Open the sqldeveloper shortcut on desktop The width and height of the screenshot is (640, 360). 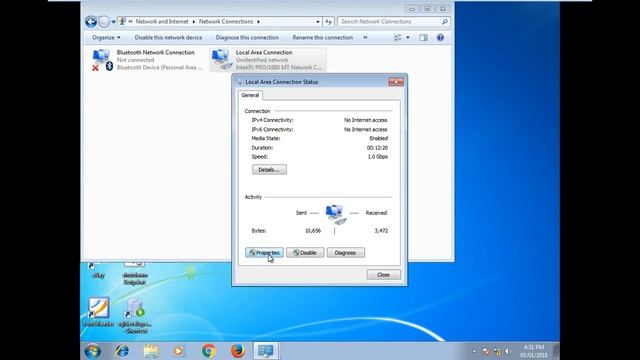coord(135,316)
